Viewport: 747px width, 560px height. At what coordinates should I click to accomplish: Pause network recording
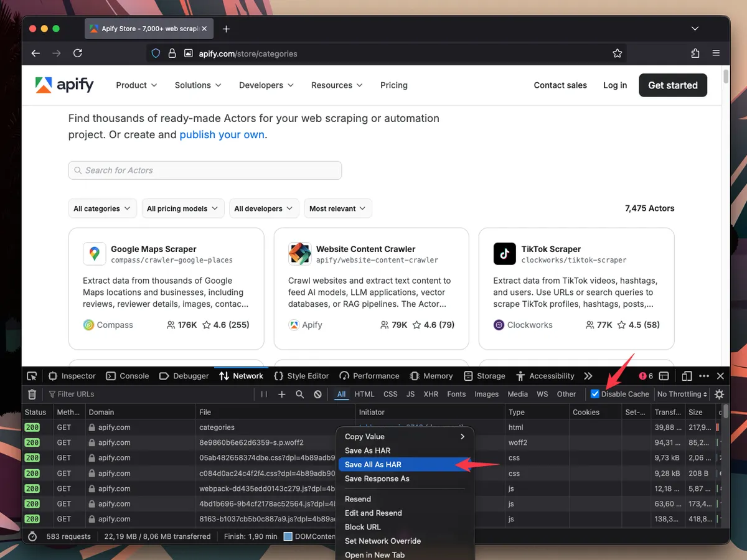click(264, 394)
